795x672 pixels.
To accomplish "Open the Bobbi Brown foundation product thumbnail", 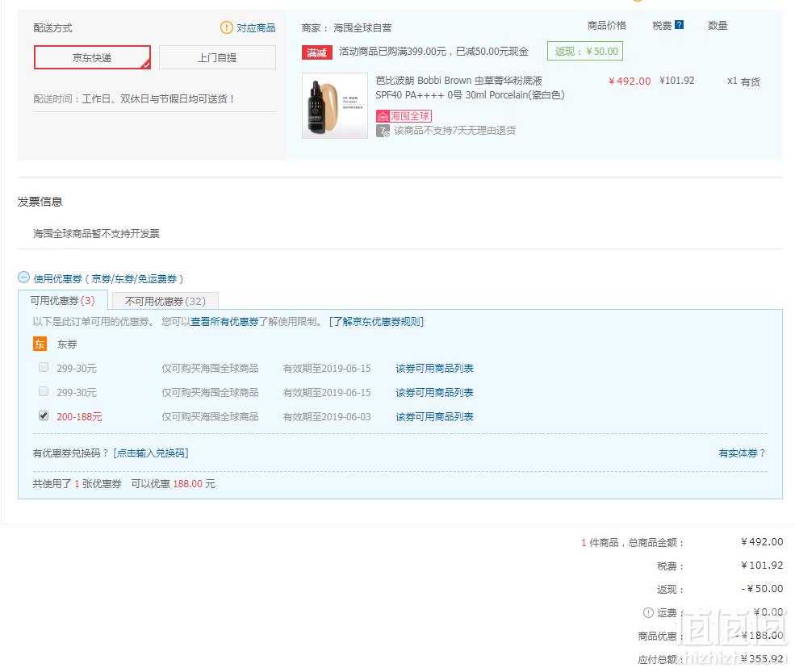I will [335, 106].
